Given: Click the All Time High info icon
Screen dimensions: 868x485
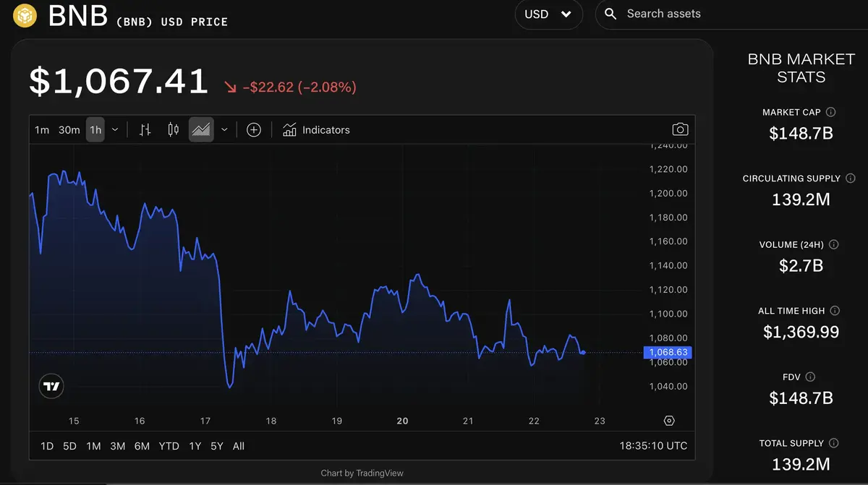Looking at the screenshot, I should 835,311.
